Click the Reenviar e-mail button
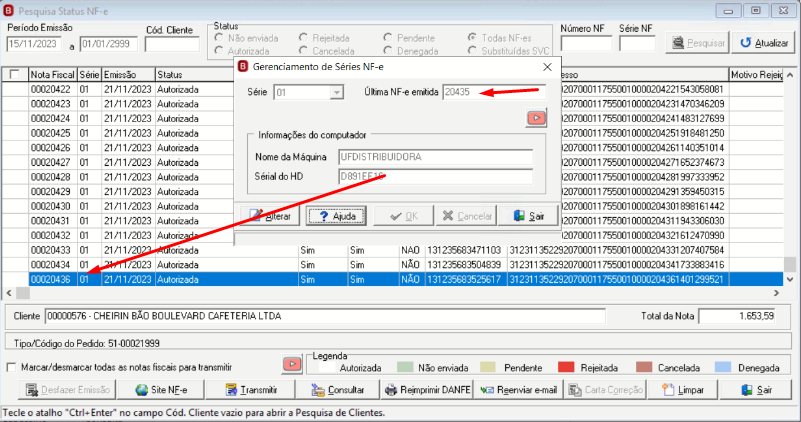 (519, 390)
